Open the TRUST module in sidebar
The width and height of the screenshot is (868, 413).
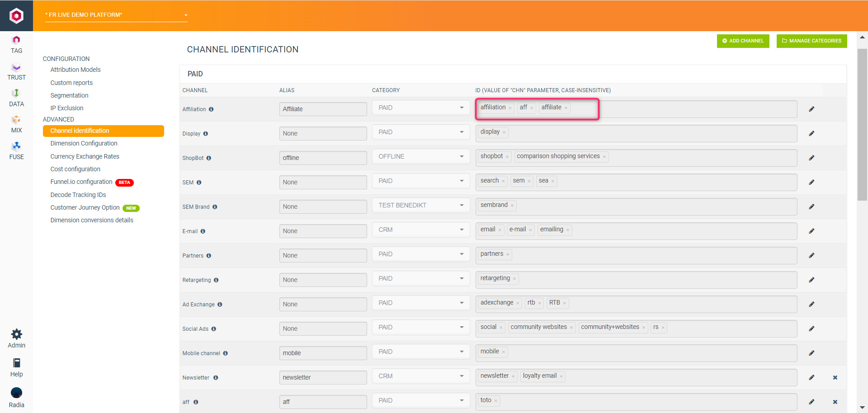pyautogui.click(x=16, y=71)
